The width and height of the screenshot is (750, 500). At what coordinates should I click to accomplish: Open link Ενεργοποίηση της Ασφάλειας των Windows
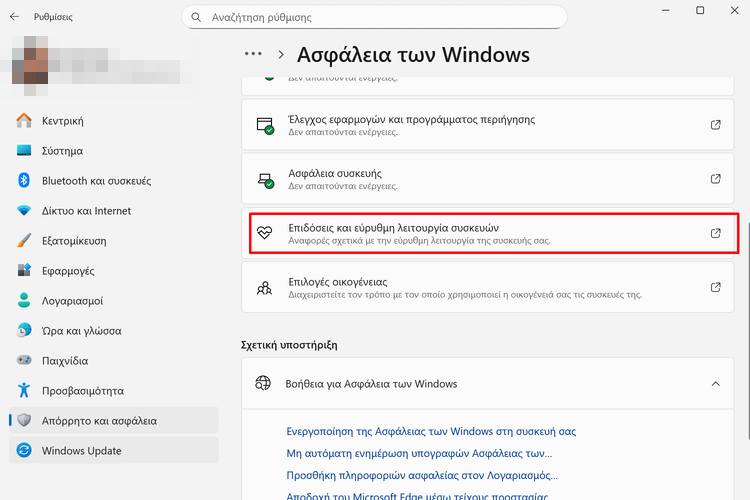431,432
